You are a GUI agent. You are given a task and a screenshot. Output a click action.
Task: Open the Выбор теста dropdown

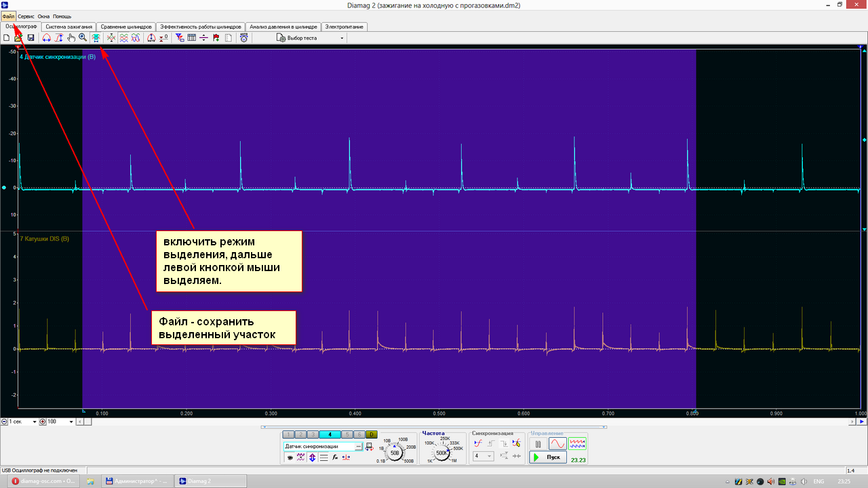point(311,38)
